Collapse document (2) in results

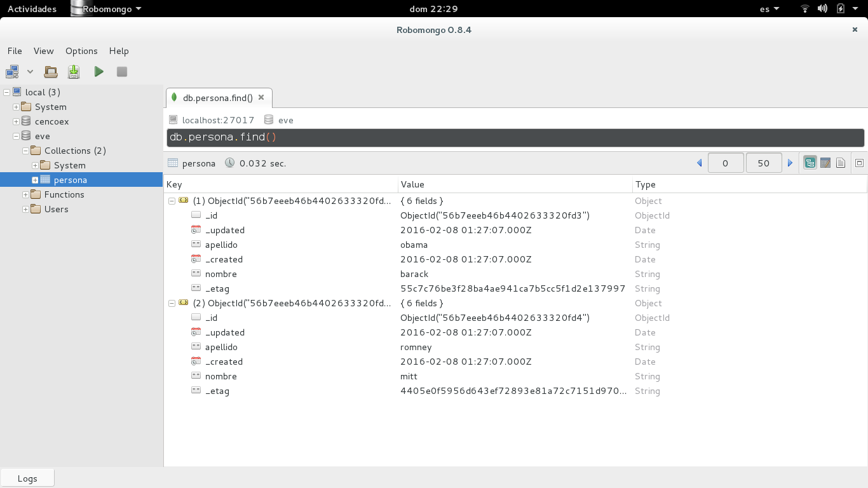click(x=172, y=303)
